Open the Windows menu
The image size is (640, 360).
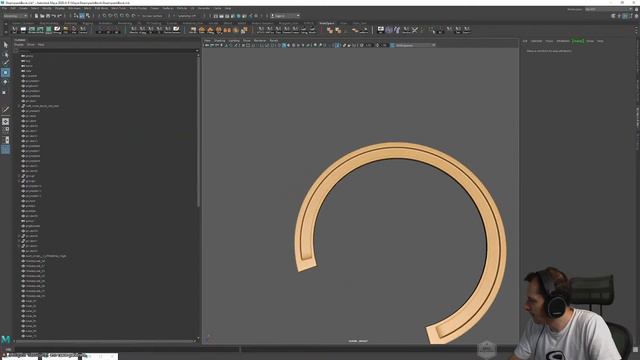(x=74, y=8)
